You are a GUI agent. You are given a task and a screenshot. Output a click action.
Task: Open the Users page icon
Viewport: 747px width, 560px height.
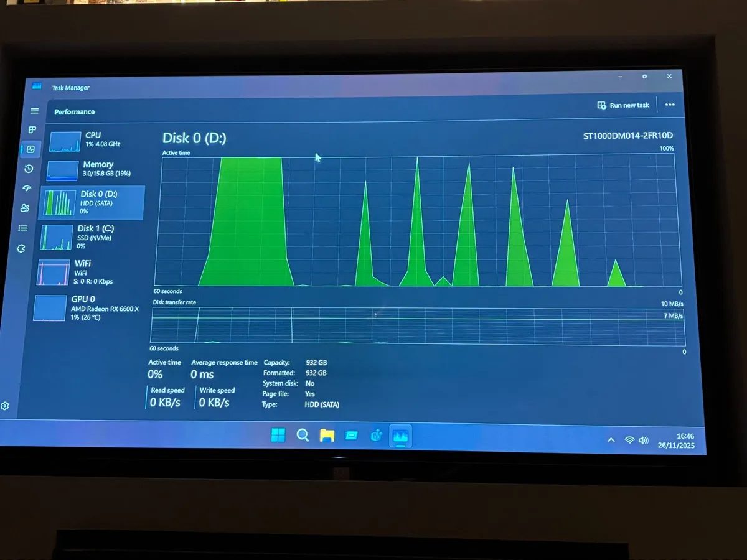pyautogui.click(x=25, y=208)
